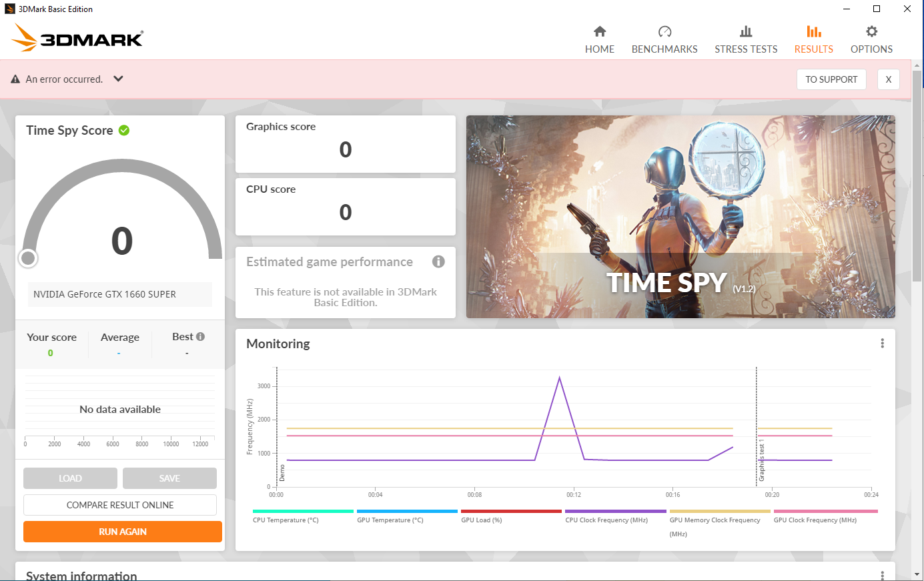Toggle the CPU Temperature legend swatch
This screenshot has width=924, height=581.
tap(303, 512)
